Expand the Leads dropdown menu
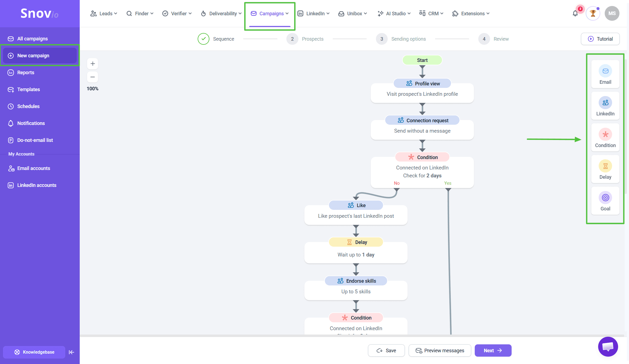 coord(104,13)
